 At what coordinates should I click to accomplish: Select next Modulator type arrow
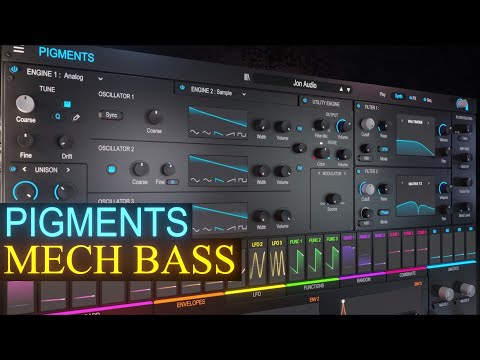(345, 174)
